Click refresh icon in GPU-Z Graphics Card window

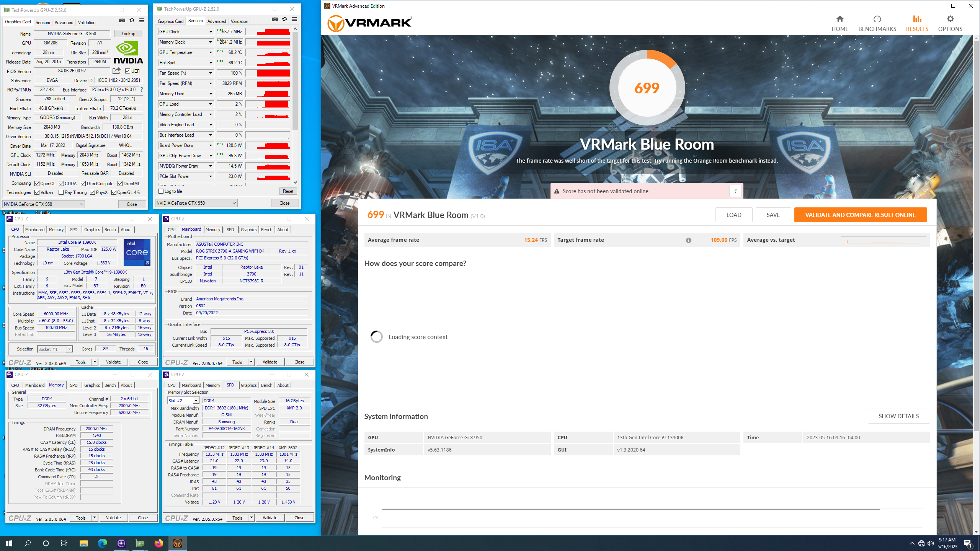(132, 20)
